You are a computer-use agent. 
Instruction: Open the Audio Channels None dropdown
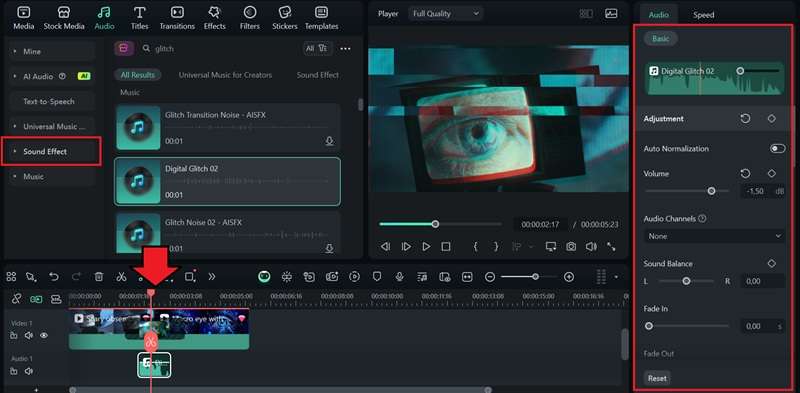[714, 236]
